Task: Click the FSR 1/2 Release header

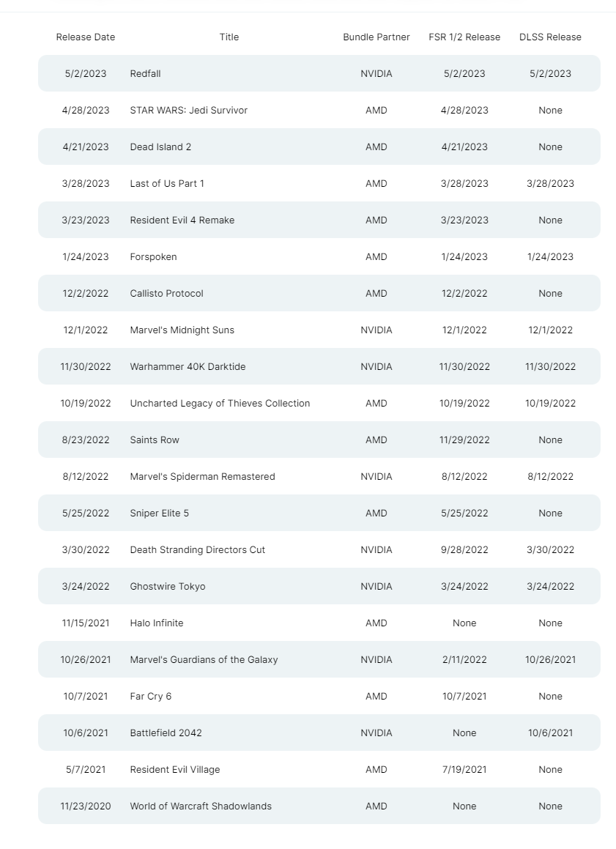Action: (464, 37)
